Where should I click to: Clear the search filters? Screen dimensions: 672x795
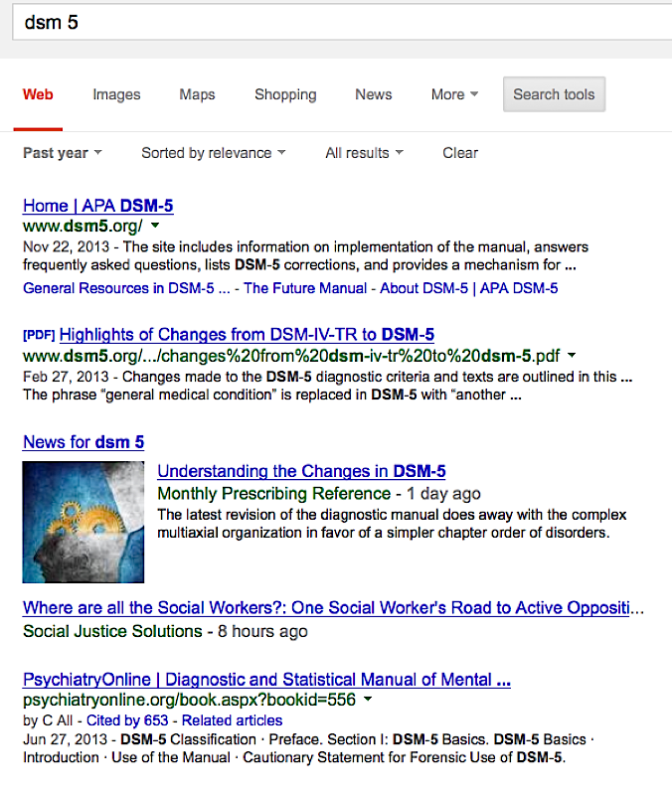(x=460, y=153)
